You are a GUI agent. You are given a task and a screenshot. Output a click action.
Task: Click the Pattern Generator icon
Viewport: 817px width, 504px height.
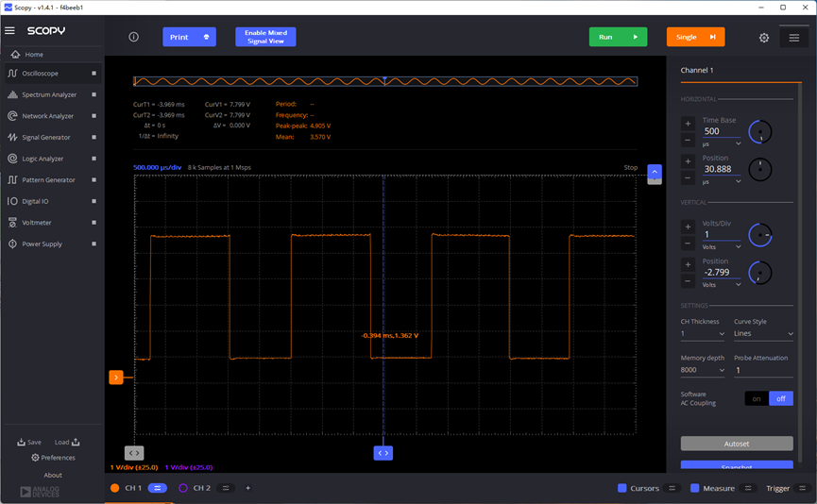[12, 179]
